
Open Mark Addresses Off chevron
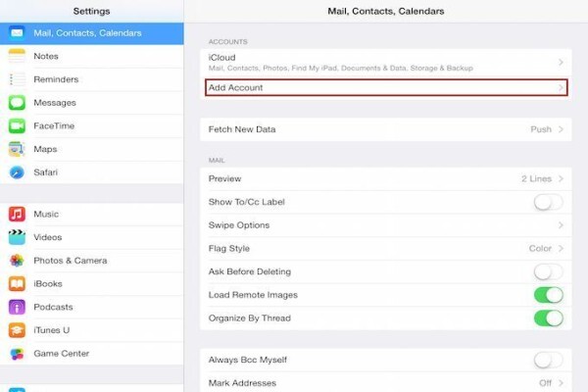561,383
